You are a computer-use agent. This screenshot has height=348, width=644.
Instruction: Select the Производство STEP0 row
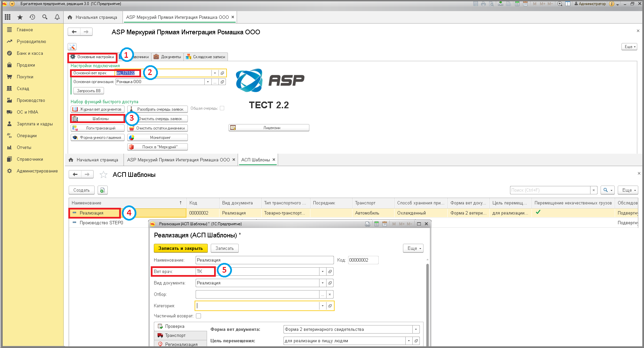[x=101, y=223]
